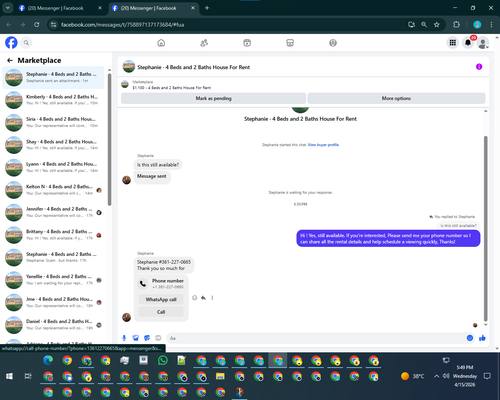Open Shay's conversation
Screen dimensions: 500x400
pyautogui.click(x=53, y=145)
